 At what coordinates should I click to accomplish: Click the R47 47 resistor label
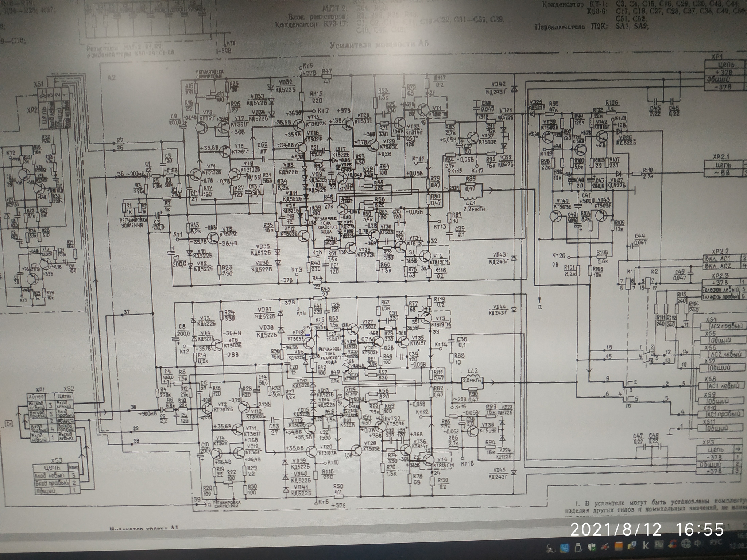coord(327,76)
